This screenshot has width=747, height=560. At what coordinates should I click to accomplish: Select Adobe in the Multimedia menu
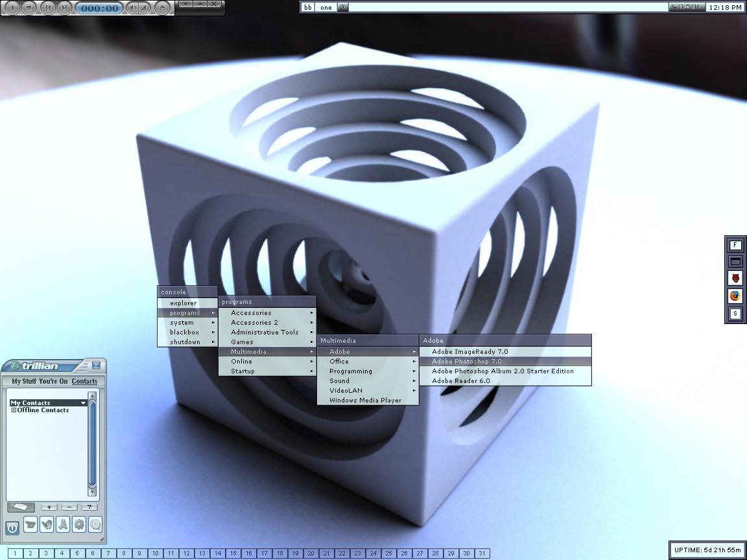click(368, 351)
